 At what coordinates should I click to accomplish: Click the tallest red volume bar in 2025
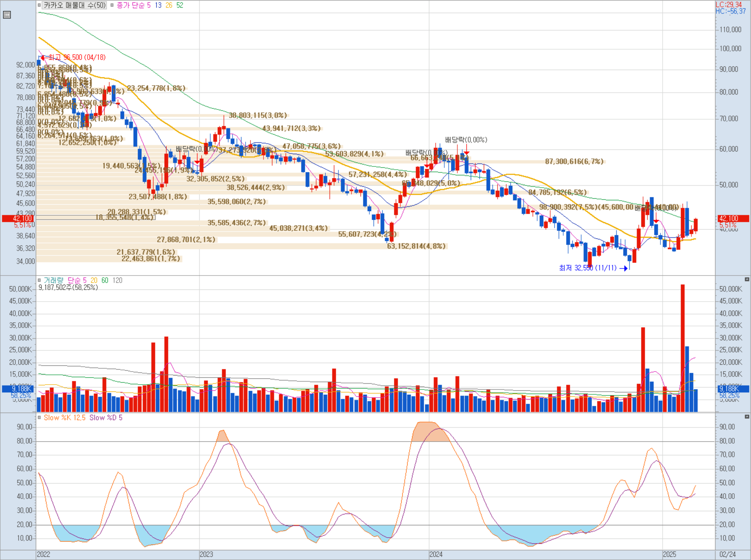coord(683,348)
